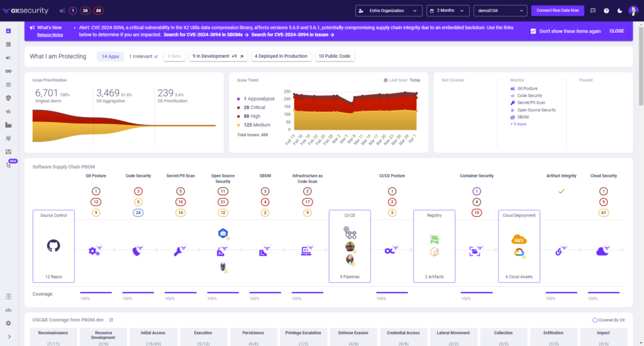Open the Initial Access OSC&R category
The width and height of the screenshot is (644, 346).
point(153,337)
